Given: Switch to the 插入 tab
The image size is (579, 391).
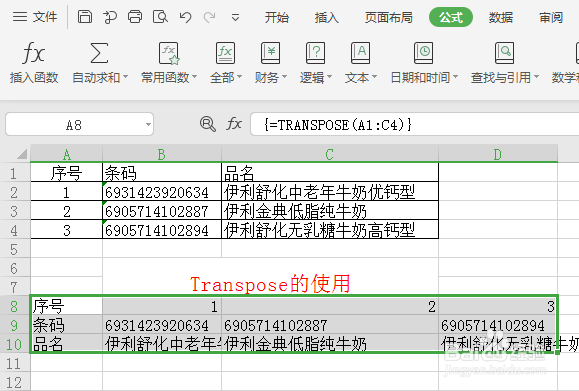Looking at the screenshot, I should [x=327, y=17].
